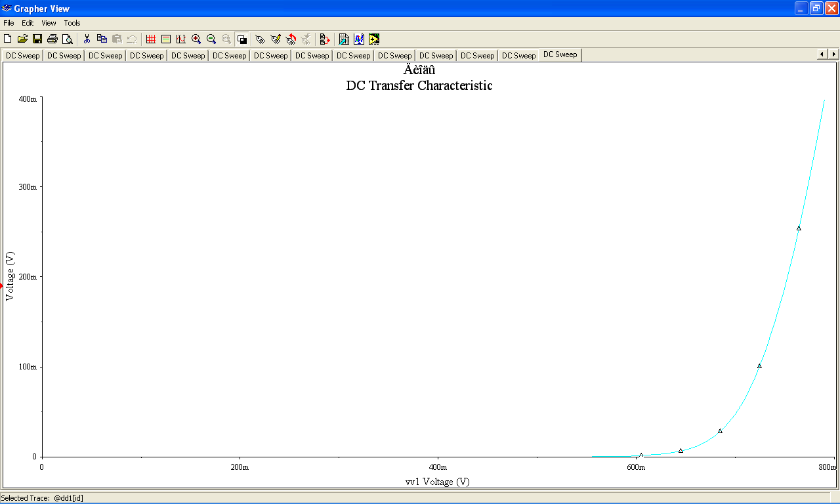Toggle the black/white background icon
Image resolution: width=840 pixels, height=504 pixels.
[x=241, y=39]
